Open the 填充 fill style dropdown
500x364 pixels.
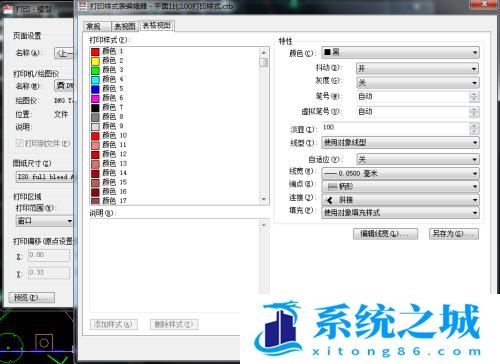tap(400, 212)
